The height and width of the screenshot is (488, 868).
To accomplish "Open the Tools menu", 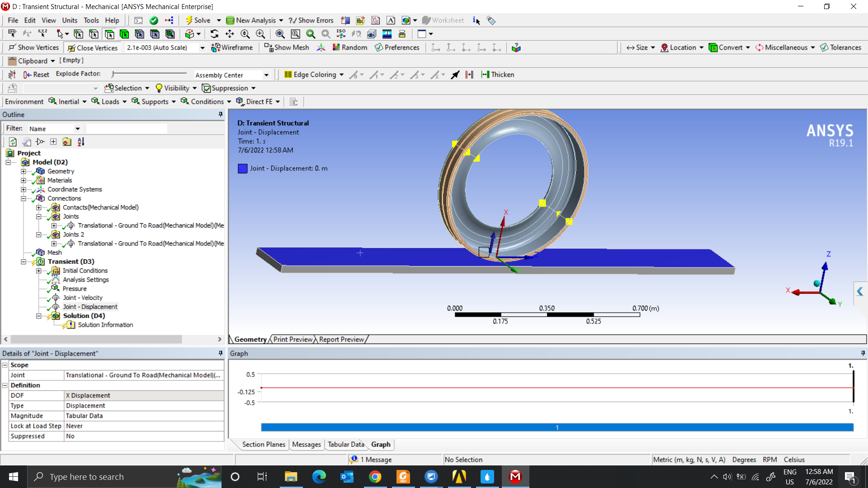I will click(91, 20).
